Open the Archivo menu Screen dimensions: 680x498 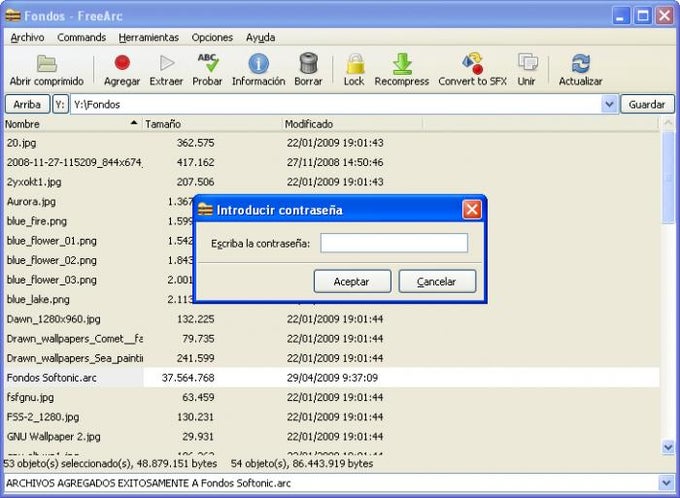point(27,38)
